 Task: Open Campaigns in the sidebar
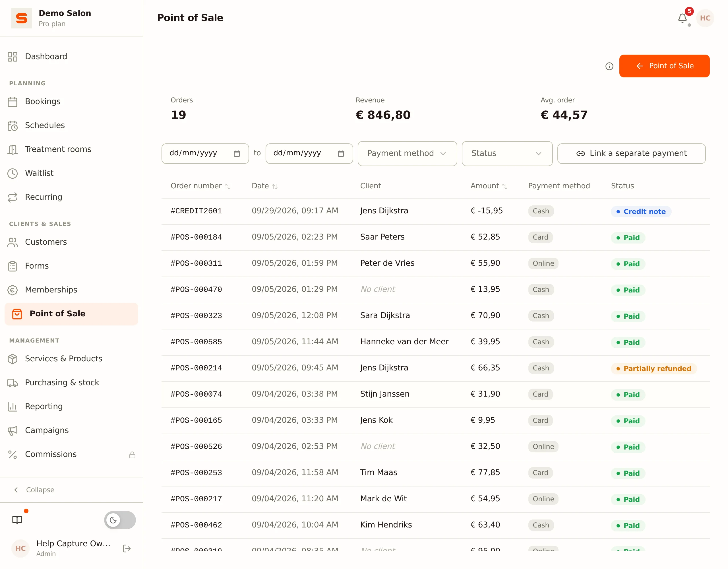pyautogui.click(x=71, y=430)
